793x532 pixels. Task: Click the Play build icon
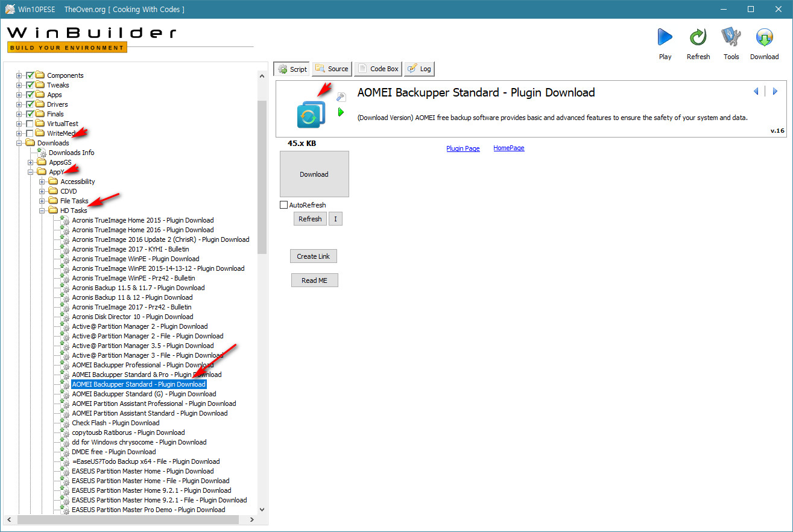[665, 37]
